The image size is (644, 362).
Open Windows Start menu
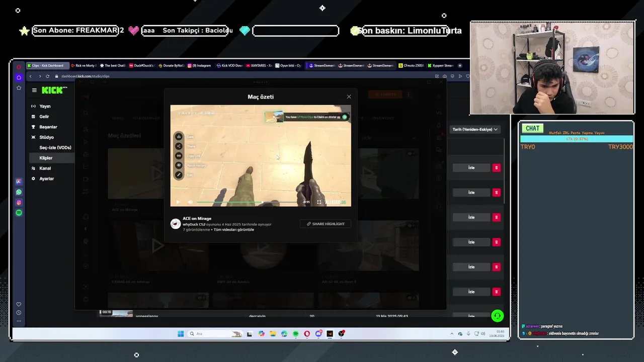[x=181, y=334]
